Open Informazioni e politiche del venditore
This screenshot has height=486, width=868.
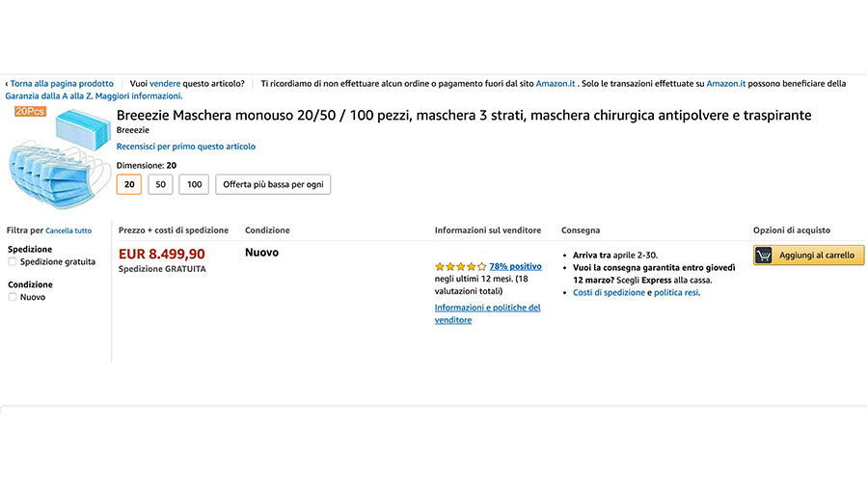point(487,313)
